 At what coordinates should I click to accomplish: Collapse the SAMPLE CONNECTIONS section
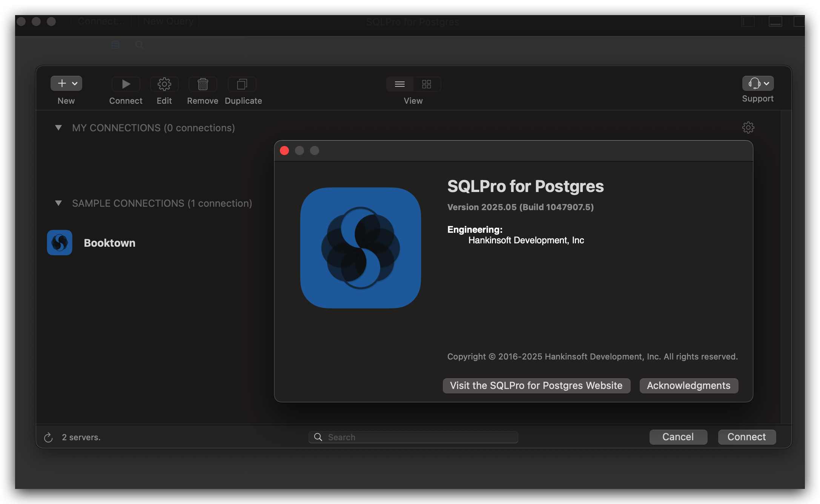[x=58, y=203]
